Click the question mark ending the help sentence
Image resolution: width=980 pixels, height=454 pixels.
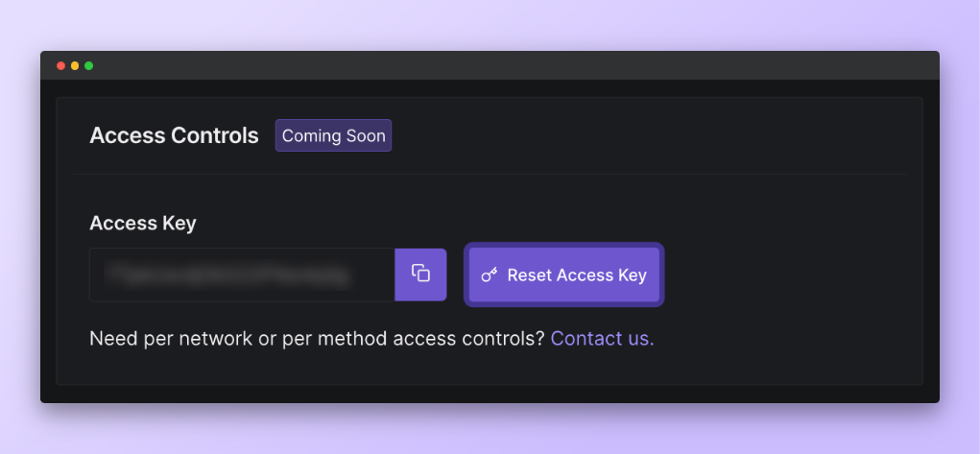tap(540, 338)
